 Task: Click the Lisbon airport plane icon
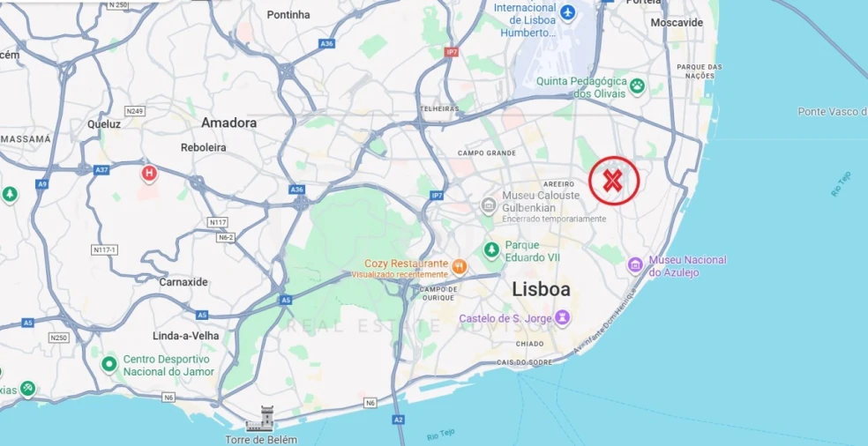coord(567,11)
